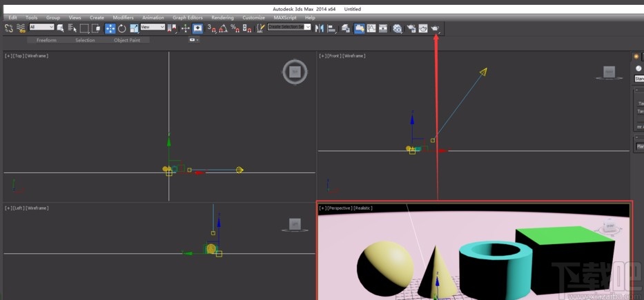Open the Graph Editors menu

click(188, 18)
